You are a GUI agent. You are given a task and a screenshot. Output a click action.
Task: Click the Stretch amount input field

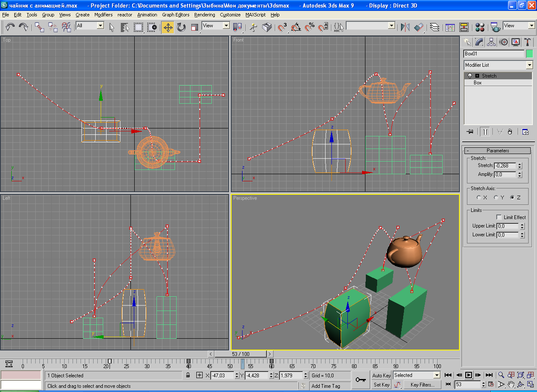point(505,166)
